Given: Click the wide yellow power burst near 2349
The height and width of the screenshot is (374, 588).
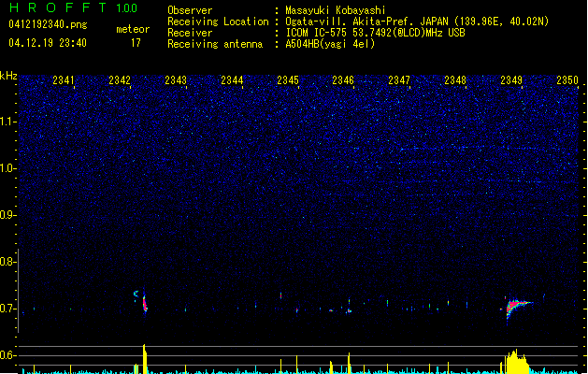Looking at the screenshot, I should point(517,362).
